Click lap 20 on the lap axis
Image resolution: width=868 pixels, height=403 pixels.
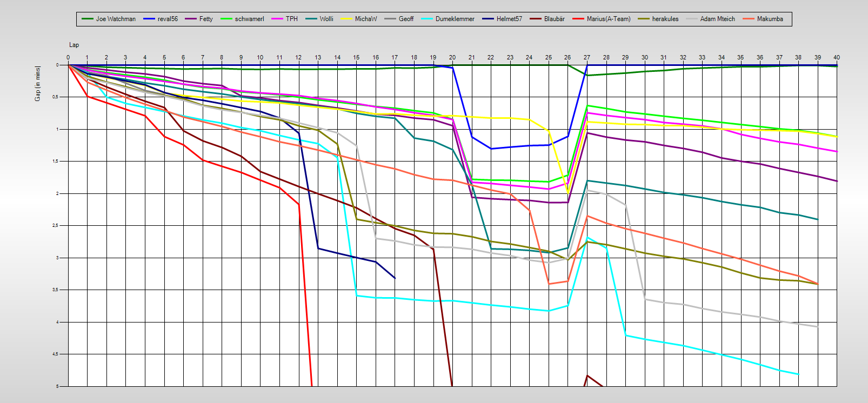(452, 57)
